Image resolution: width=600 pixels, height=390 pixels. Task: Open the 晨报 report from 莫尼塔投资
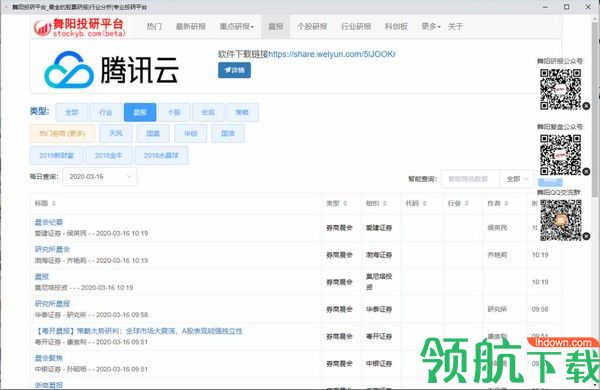pos(42,276)
